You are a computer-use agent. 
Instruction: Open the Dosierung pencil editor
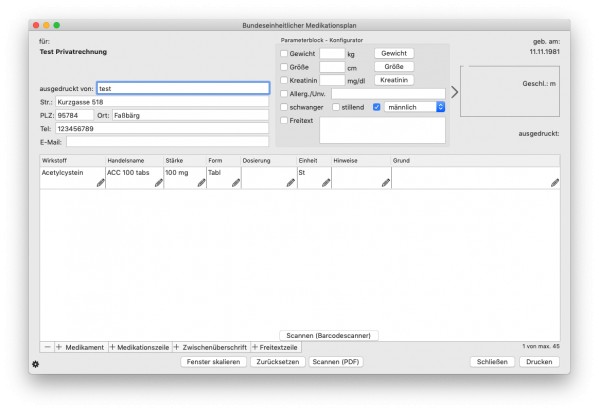(291, 183)
